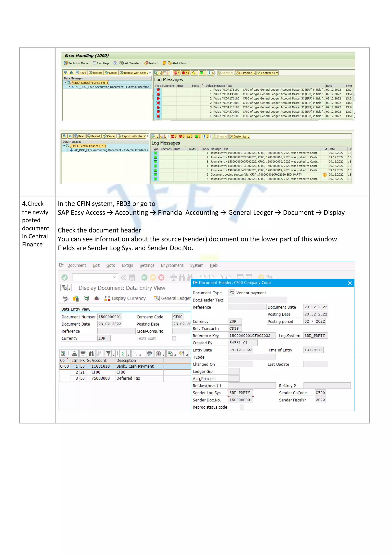Click the Filter funnel icon in grid toolbar

click(108, 354)
